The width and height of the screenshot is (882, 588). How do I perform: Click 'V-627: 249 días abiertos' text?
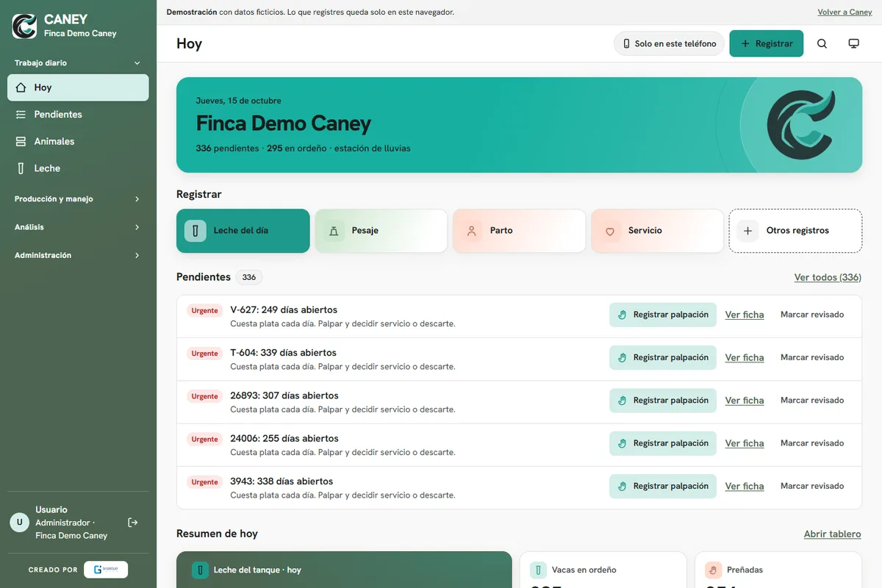284,310
